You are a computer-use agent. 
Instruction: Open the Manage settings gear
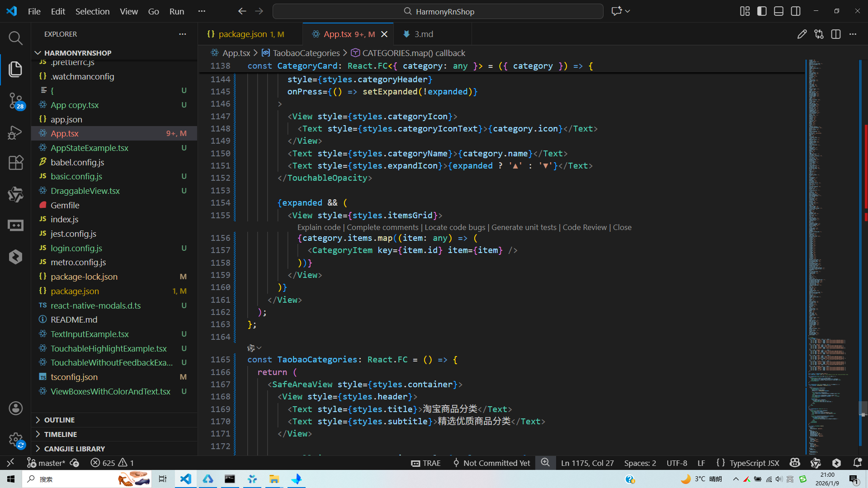tap(15, 439)
